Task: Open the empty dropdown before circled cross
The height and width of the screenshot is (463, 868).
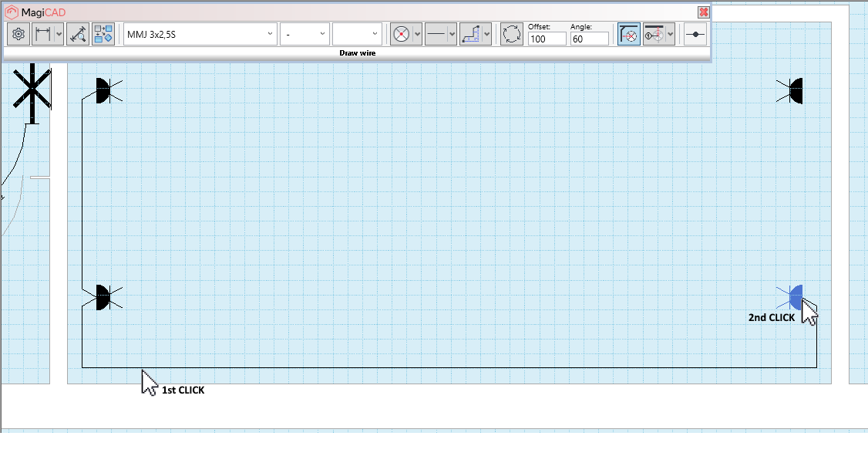Action: click(357, 34)
